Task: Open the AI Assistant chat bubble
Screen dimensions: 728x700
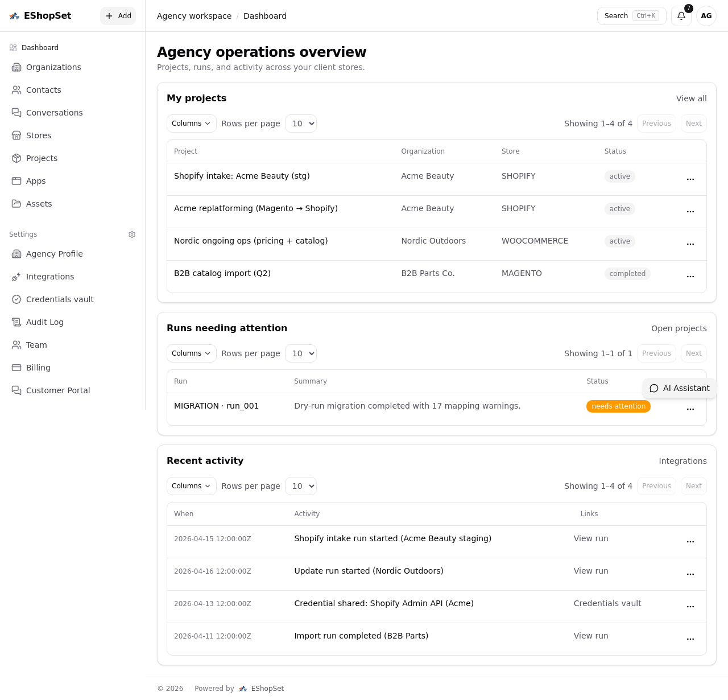Action: click(680, 389)
